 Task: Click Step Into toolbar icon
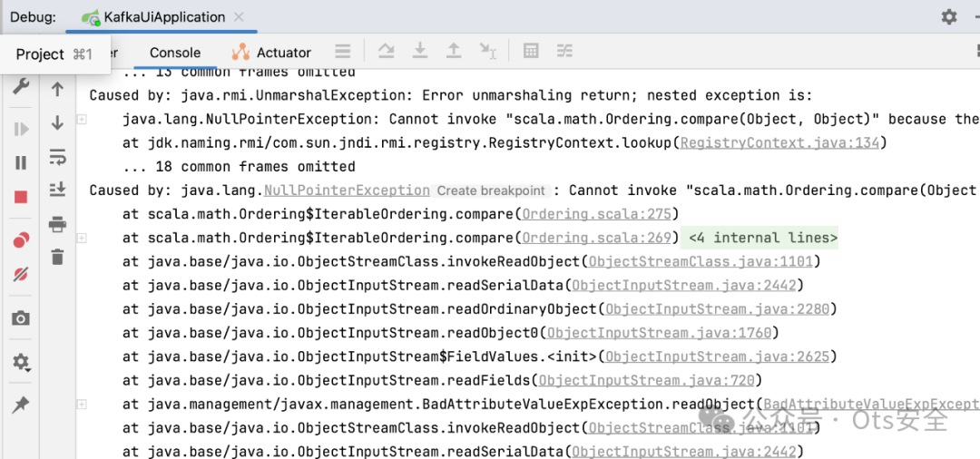pos(420,51)
